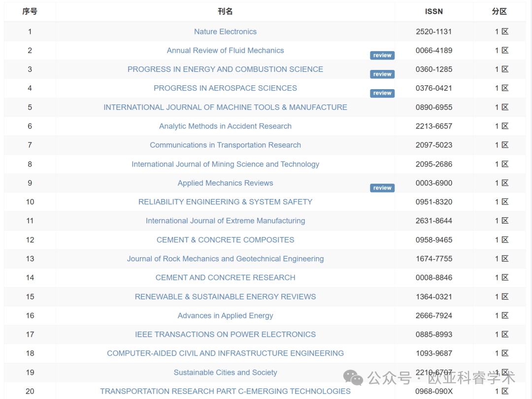Select ISSN 2095-2686 cell
The width and height of the screenshot is (532, 399).
pos(434,164)
